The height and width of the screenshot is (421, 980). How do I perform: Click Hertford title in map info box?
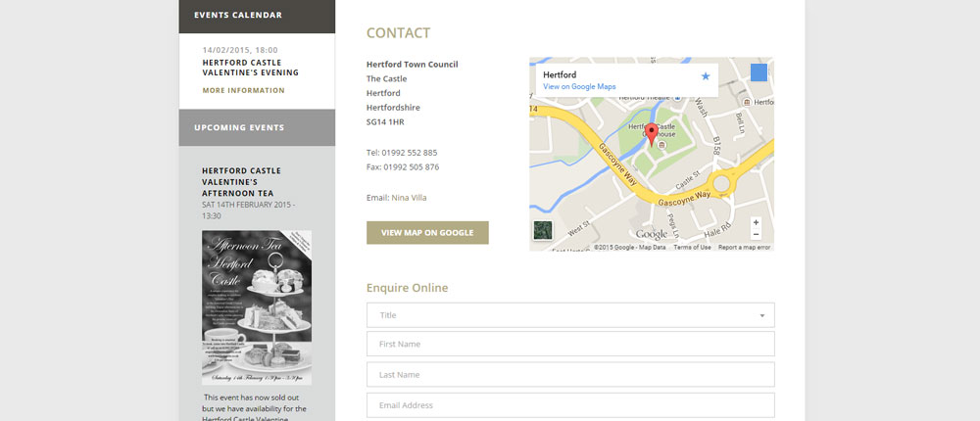click(560, 75)
